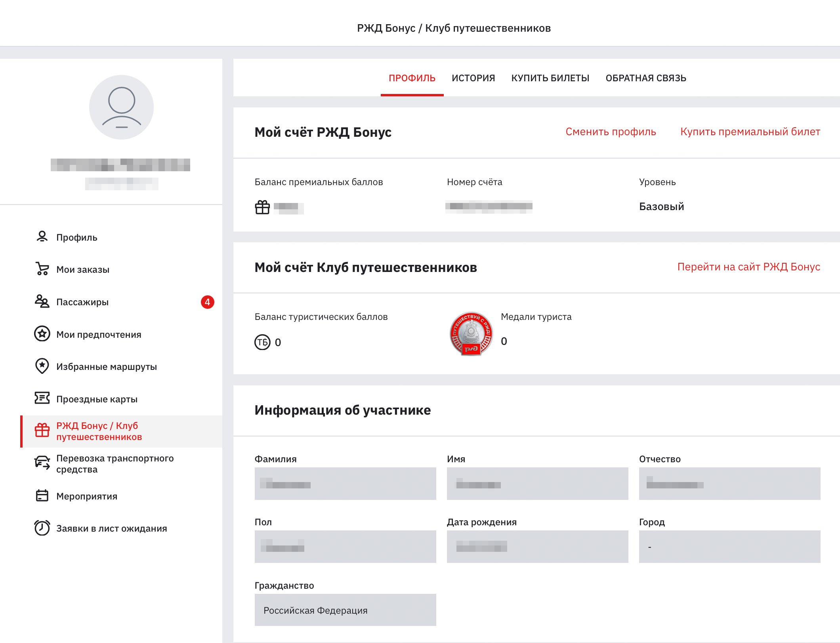The image size is (840, 643).
Task: Click the Профиль person icon in sidebar
Action: point(42,237)
